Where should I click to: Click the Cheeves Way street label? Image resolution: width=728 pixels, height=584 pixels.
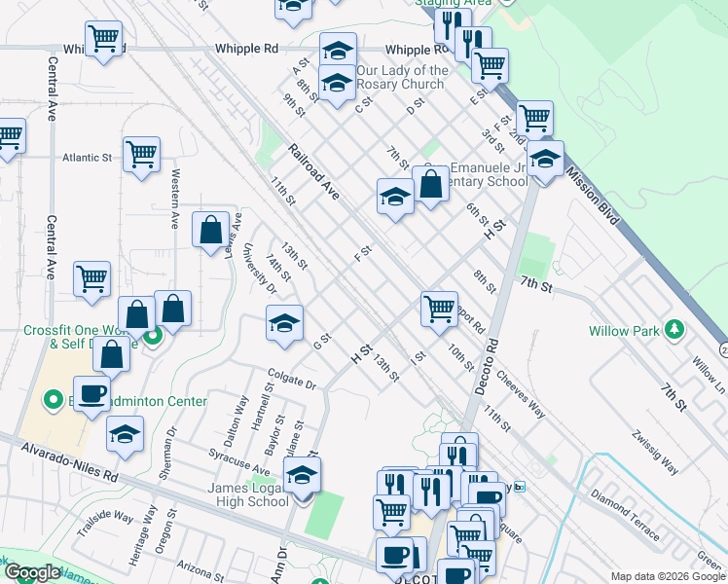[x=521, y=394]
